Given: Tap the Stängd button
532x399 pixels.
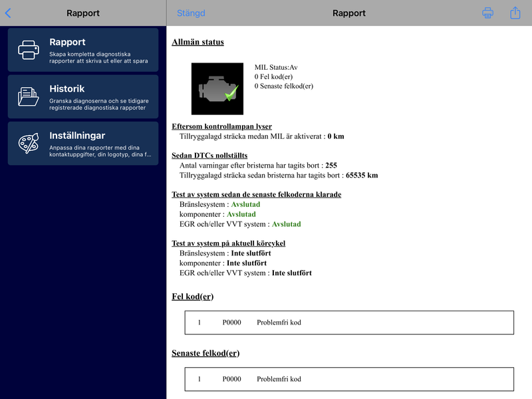Looking at the screenshot, I should click(191, 13).
